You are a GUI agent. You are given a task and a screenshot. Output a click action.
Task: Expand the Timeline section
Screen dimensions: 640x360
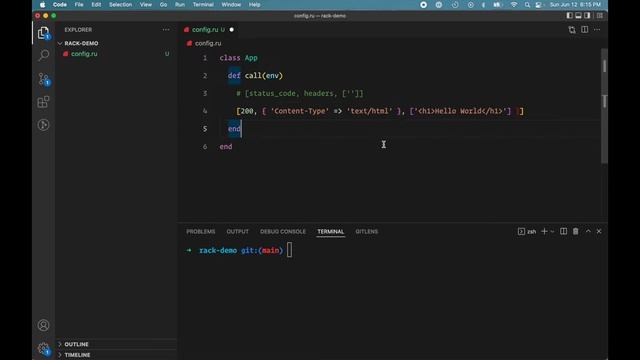[77, 355]
